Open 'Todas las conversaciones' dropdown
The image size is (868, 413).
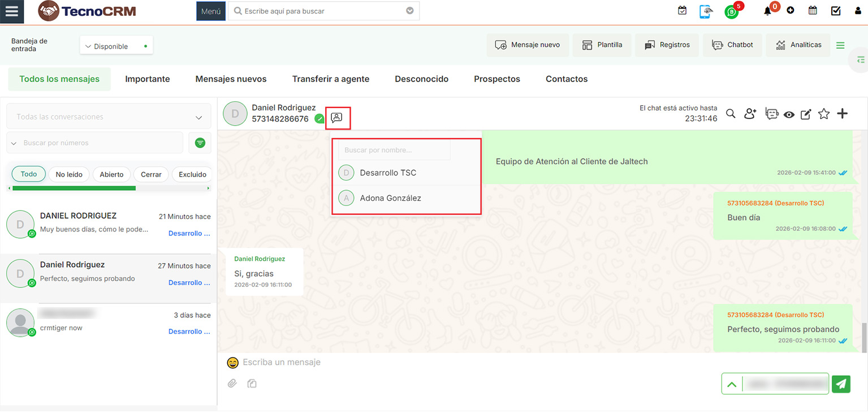pos(109,117)
